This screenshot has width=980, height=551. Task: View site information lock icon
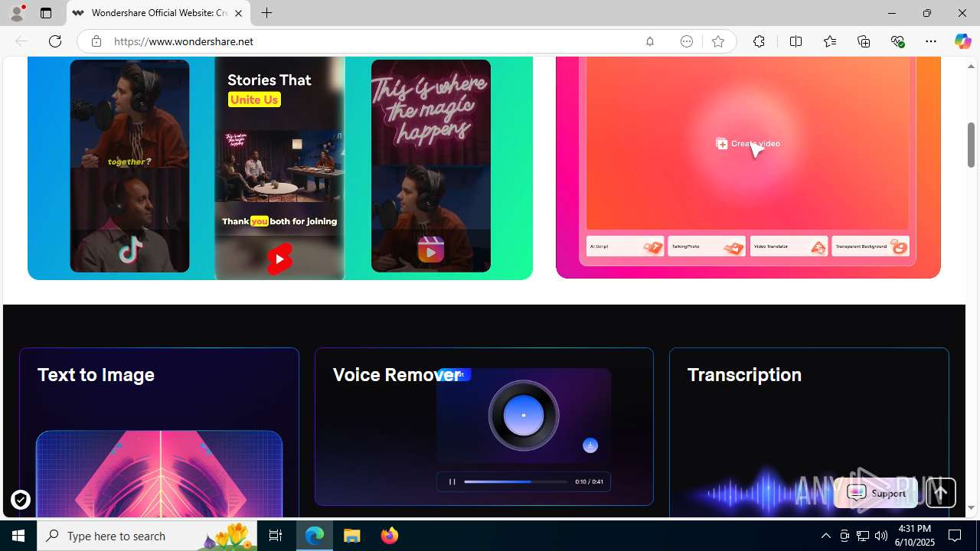pyautogui.click(x=96, y=41)
